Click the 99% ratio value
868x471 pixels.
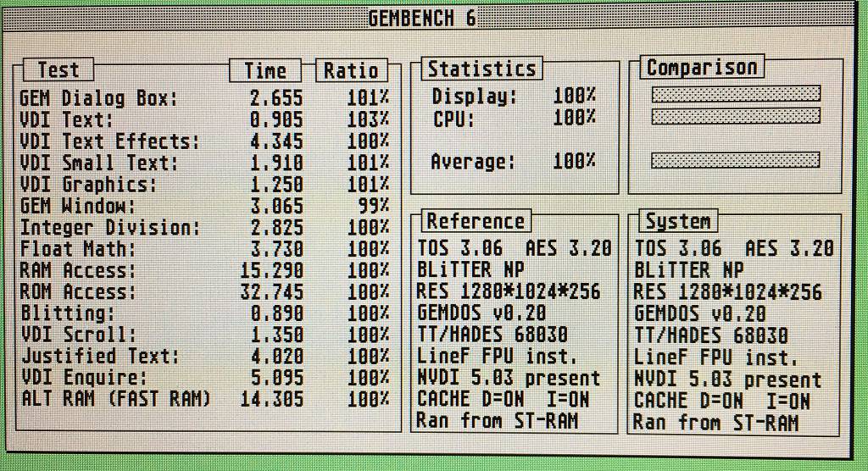click(374, 207)
